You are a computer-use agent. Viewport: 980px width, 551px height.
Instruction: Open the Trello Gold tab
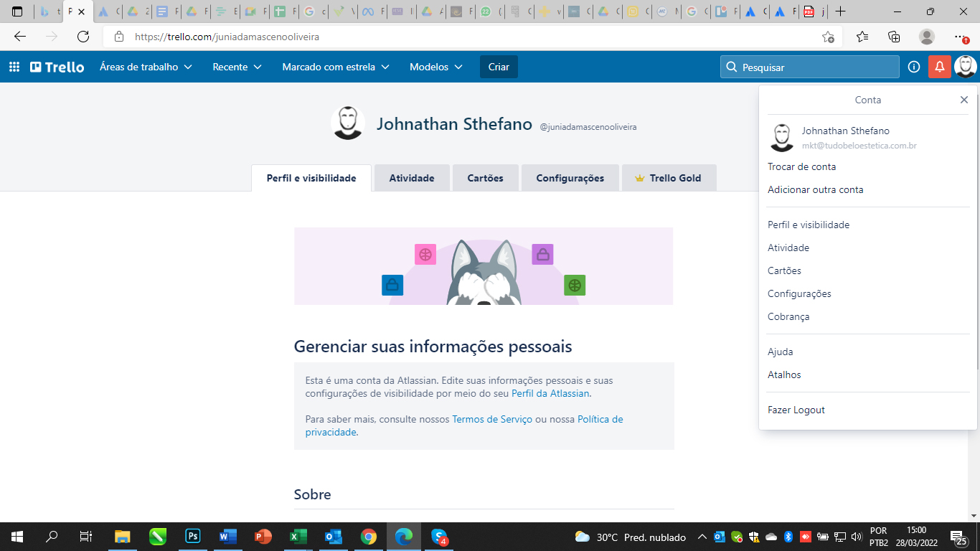click(669, 178)
